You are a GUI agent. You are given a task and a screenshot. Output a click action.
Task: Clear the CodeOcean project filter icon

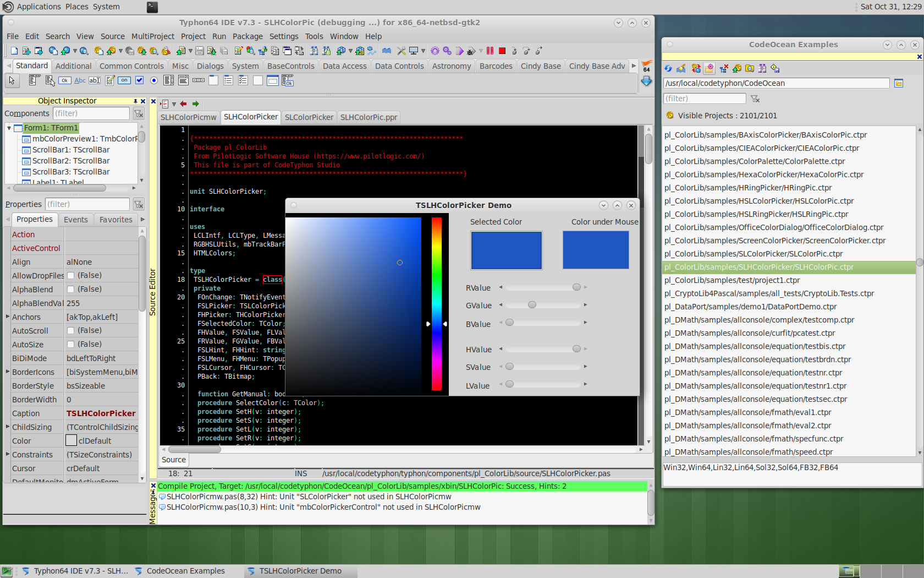coord(756,99)
